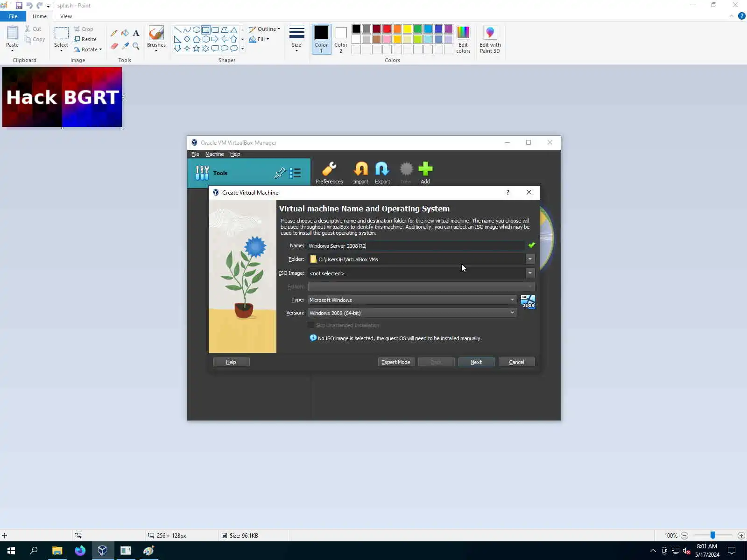Open the Outline dropdown in Shapes group
The height and width of the screenshot is (560, 747).
[265, 29]
